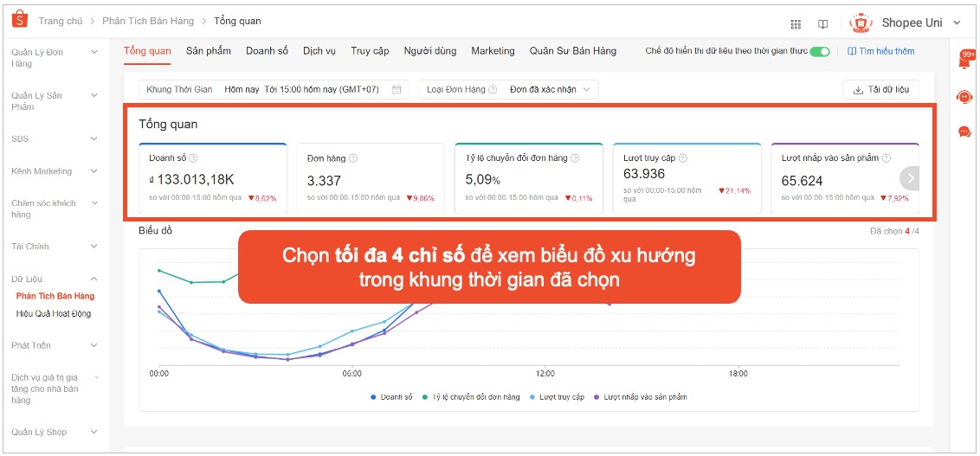980x456 pixels.
Task: Toggle real-time data display mode switch
Action: (x=819, y=51)
